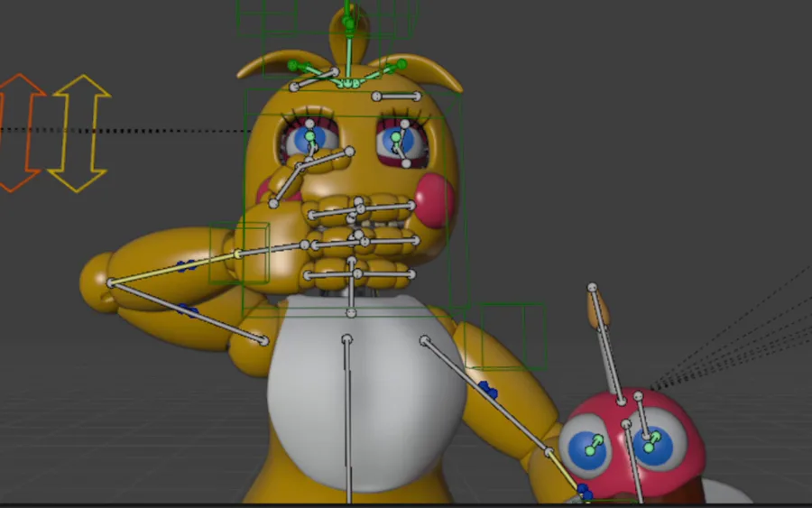Select the eyebrow bone above right eye
812x508 pixels.
[397, 97]
